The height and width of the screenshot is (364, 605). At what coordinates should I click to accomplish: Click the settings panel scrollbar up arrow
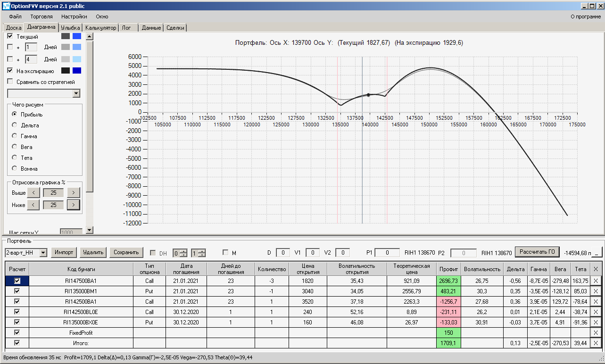(x=89, y=36)
